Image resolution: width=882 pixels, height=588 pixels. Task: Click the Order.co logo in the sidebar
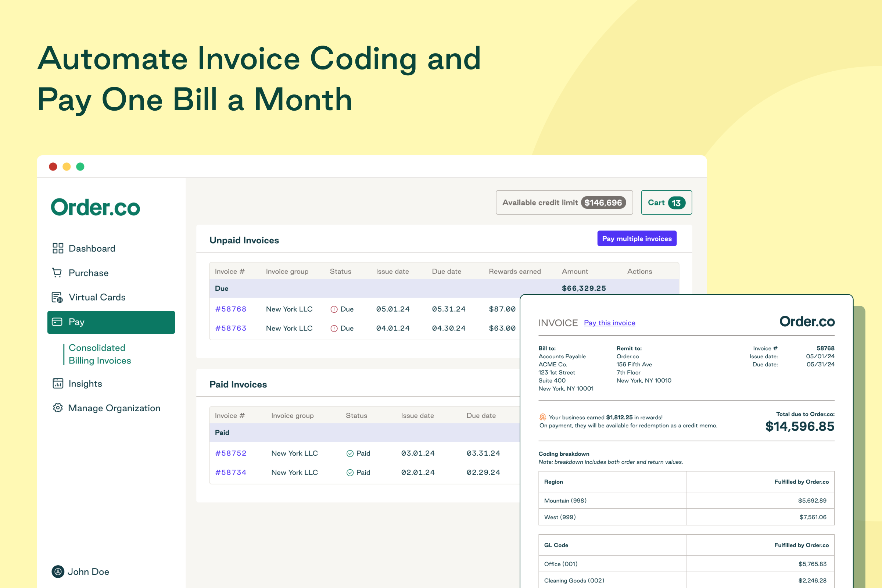[95, 207]
